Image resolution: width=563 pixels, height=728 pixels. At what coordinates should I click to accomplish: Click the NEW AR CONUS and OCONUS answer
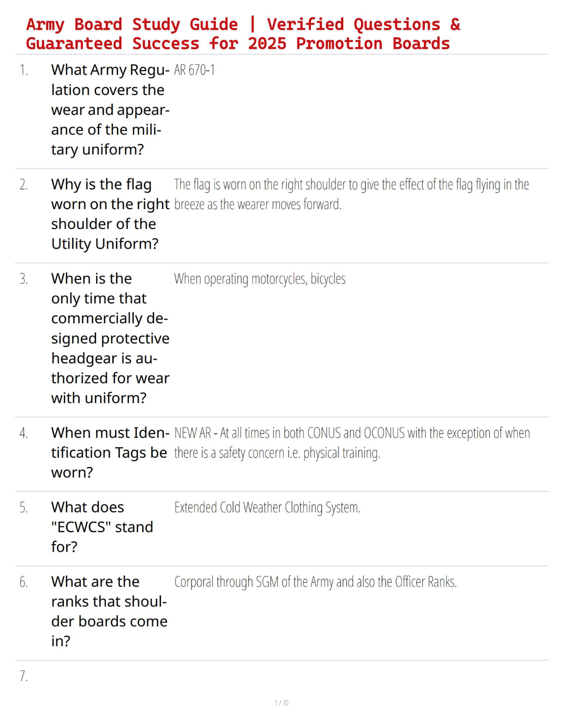point(352,443)
